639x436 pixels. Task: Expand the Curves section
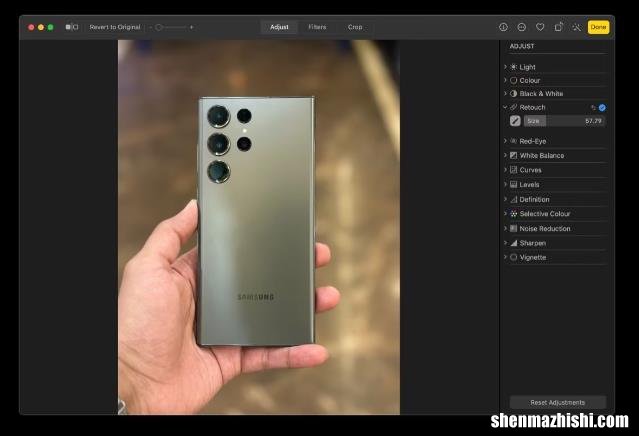(505, 170)
